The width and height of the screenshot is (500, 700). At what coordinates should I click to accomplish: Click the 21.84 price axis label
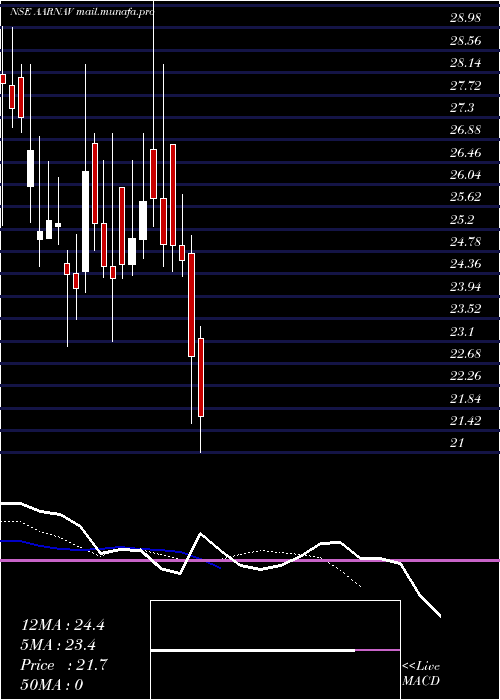465,398
